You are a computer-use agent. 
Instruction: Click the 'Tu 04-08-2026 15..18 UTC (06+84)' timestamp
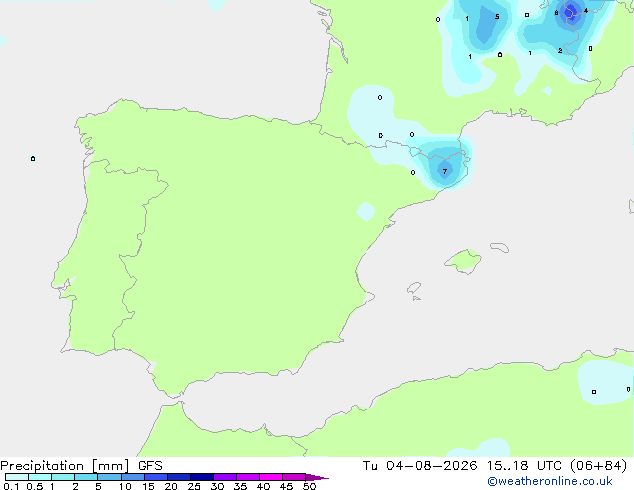[x=495, y=466]
